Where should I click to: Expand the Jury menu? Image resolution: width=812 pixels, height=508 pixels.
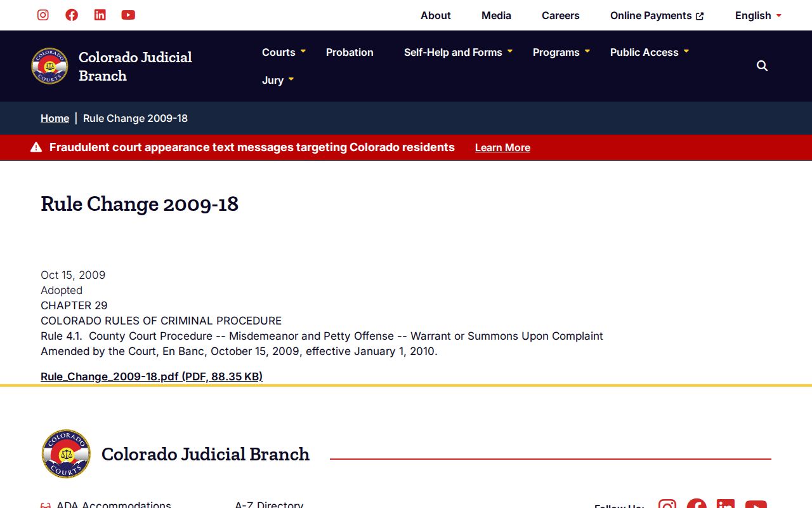click(x=278, y=80)
